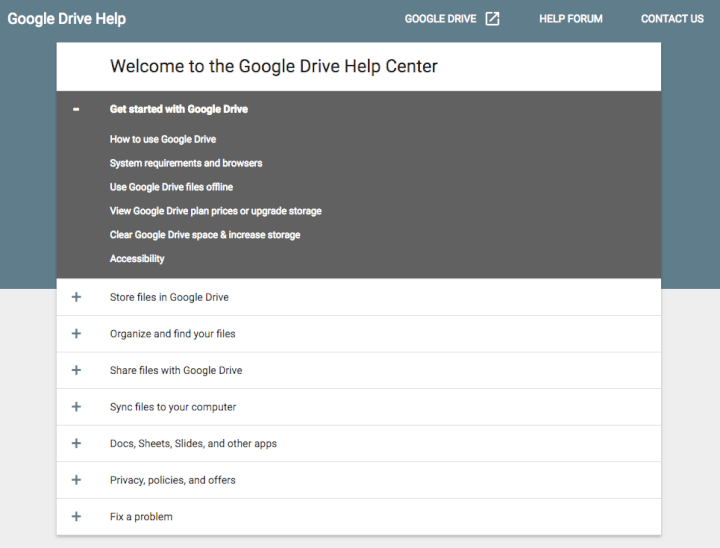
Task: Click Fix a problem label
Action: pos(141,517)
